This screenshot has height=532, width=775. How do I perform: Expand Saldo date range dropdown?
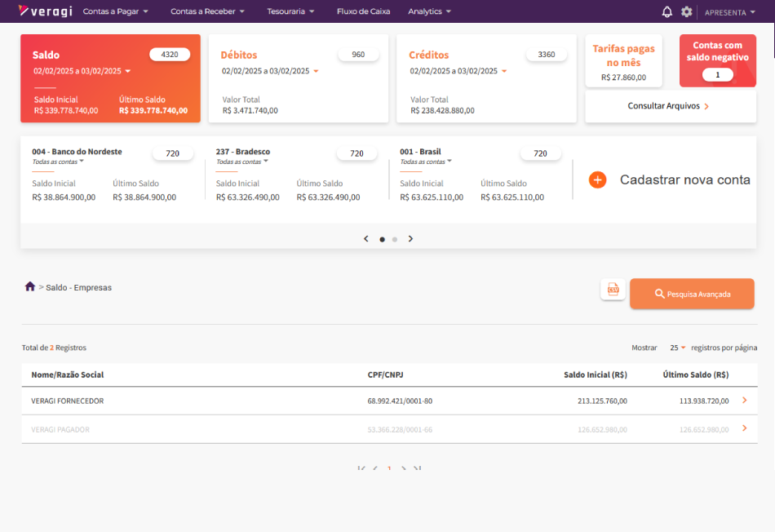click(x=128, y=71)
